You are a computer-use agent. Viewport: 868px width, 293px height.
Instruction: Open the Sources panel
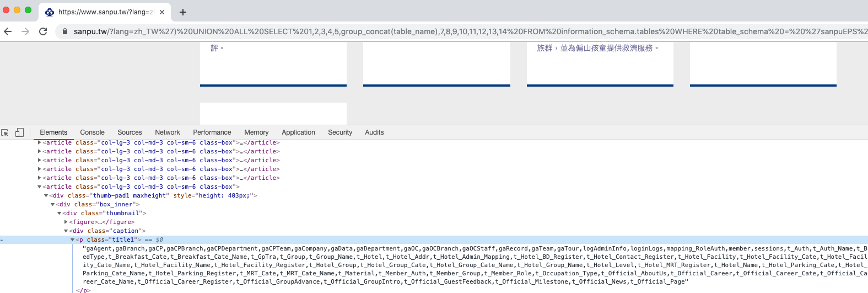(x=130, y=132)
